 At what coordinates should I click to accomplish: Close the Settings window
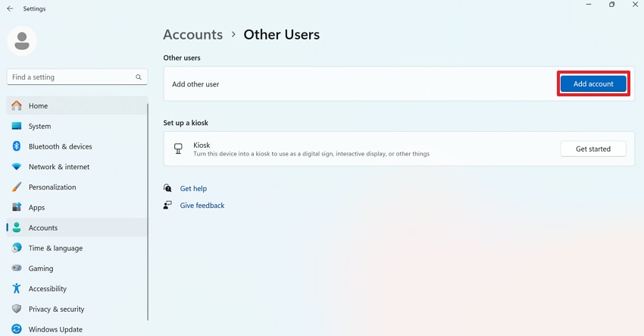pos(635,5)
